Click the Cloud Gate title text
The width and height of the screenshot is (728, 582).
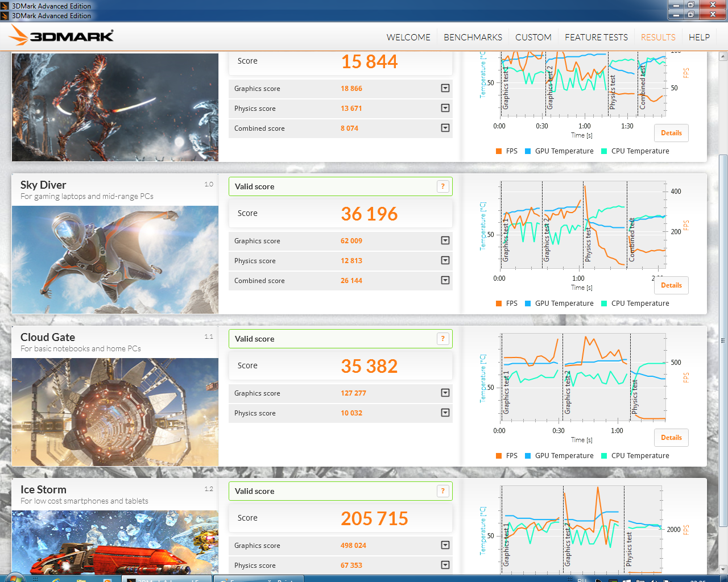[x=48, y=337]
